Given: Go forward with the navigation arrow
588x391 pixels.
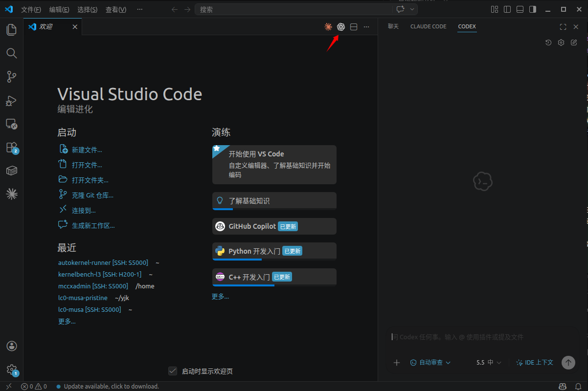Looking at the screenshot, I should 187,9.
